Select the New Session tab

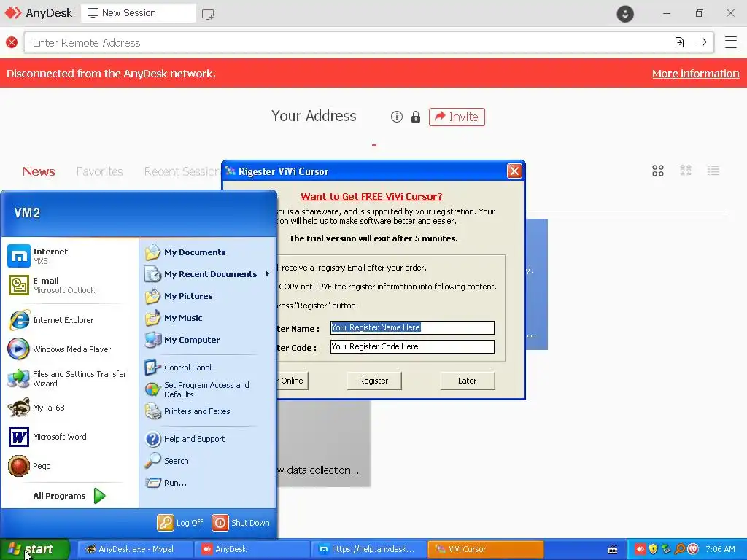[x=139, y=13]
